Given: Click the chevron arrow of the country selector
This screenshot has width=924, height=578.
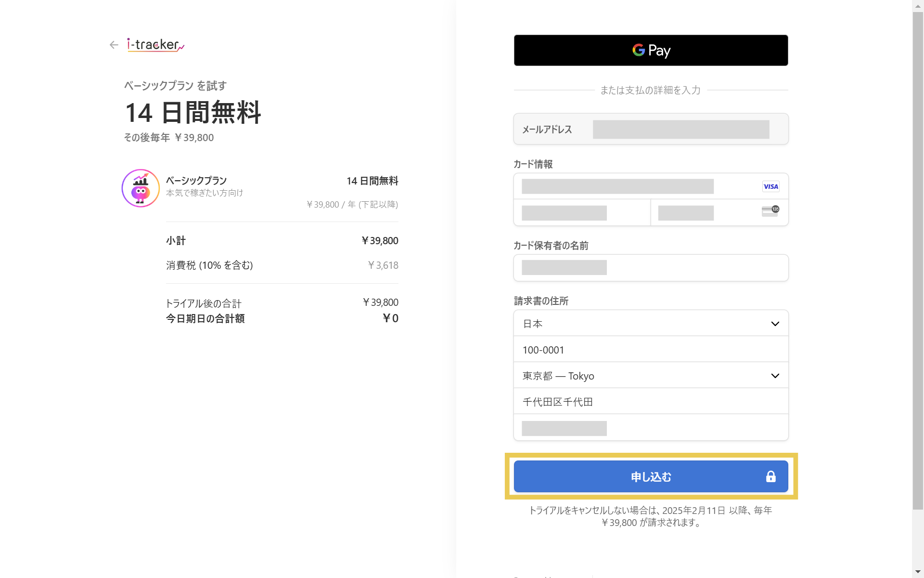Looking at the screenshot, I should pyautogui.click(x=775, y=324).
